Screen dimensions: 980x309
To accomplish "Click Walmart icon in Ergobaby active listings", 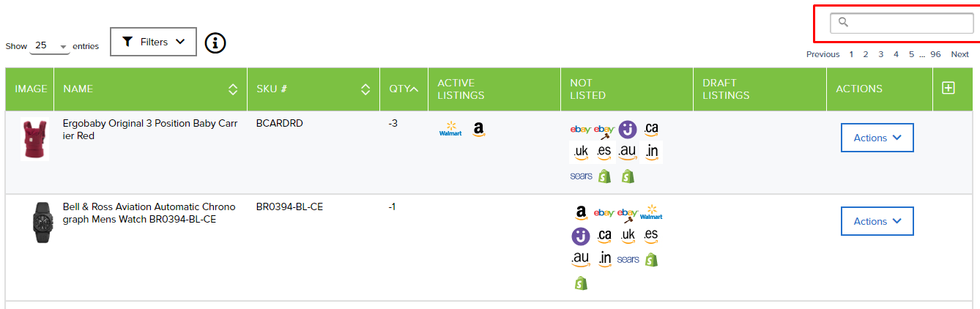I will coord(450,130).
